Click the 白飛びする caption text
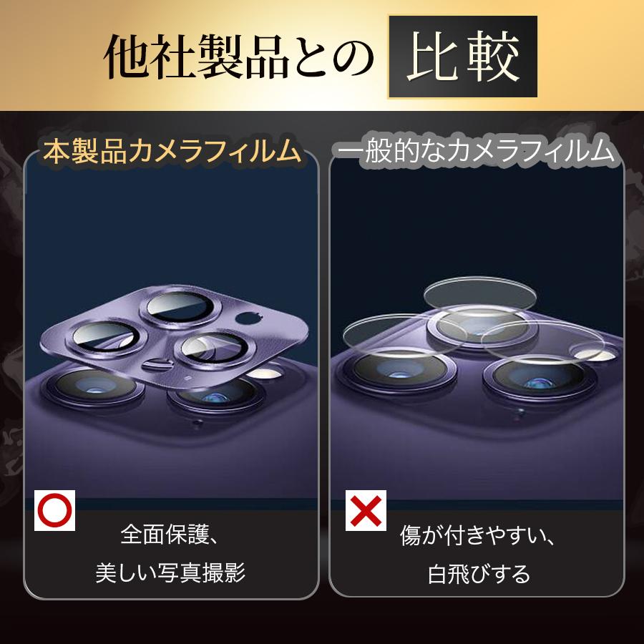The width and height of the screenshot is (644, 644). [479, 574]
